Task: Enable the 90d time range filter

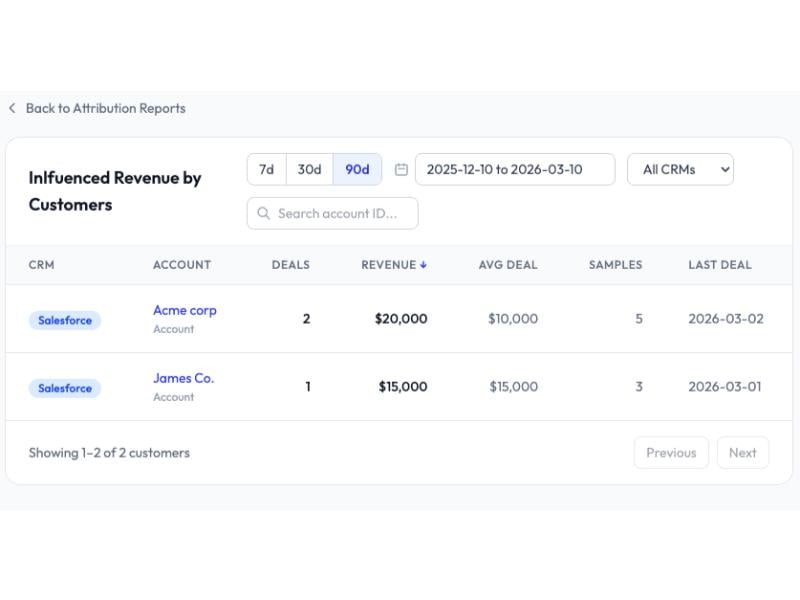Action: (357, 169)
